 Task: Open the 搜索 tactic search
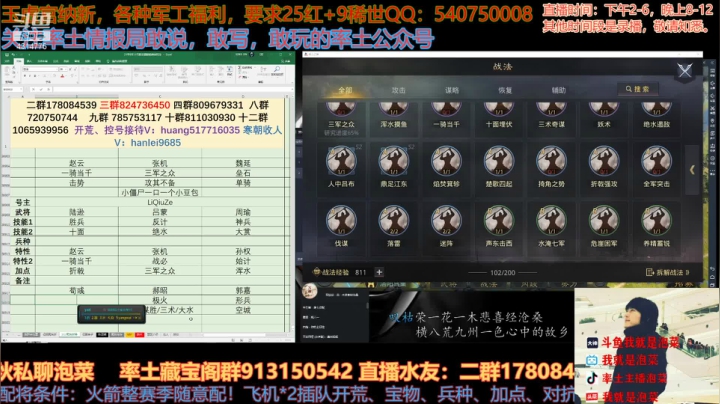638,89
